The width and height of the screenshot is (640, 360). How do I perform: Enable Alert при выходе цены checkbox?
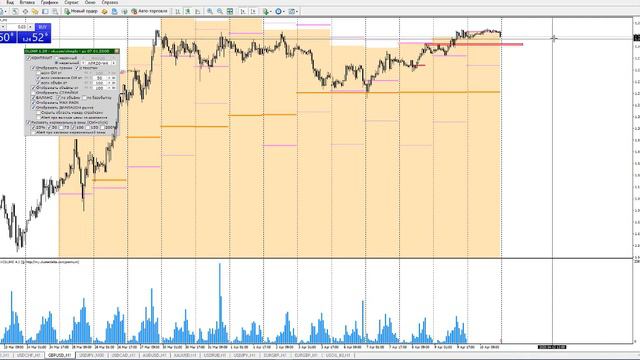(38, 118)
